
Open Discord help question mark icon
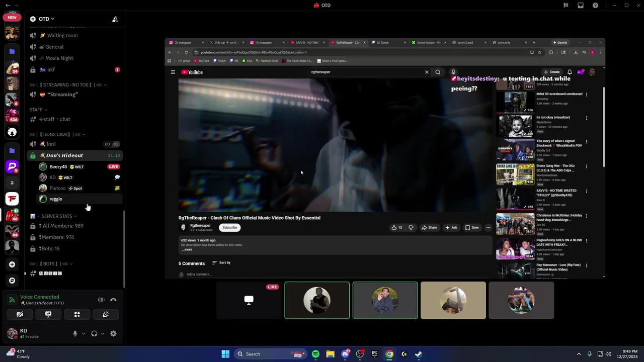point(595,6)
